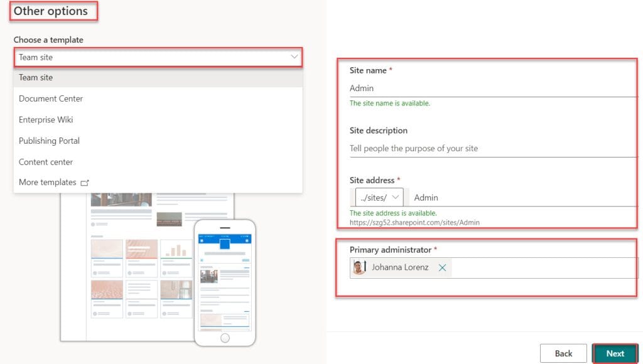Click the 'The site address is available.' message
The height and width of the screenshot is (364, 643).
click(x=393, y=213)
